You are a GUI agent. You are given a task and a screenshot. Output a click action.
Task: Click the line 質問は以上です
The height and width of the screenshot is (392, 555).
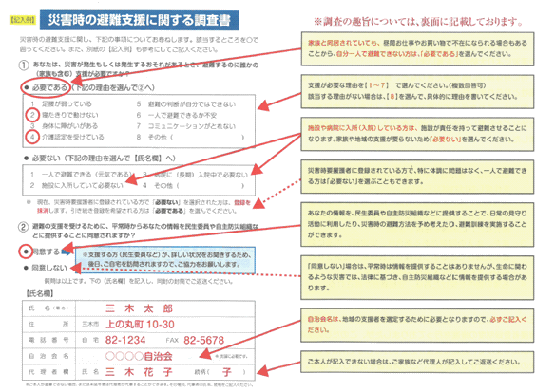click(138, 281)
